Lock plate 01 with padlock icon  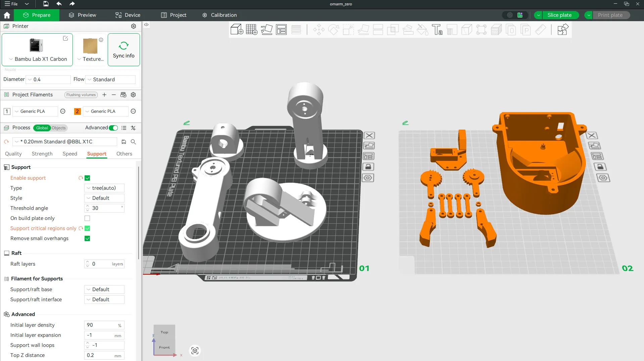(368, 167)
